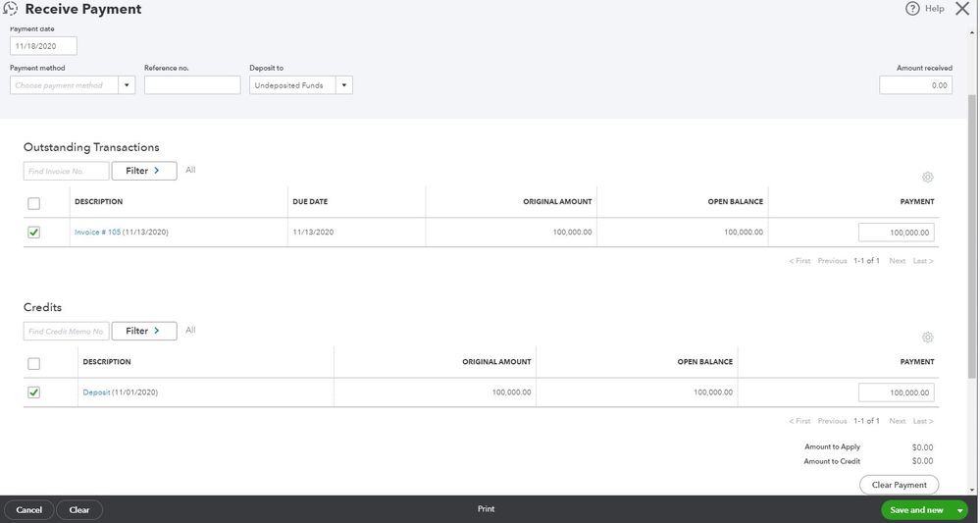This screenshot has width=980, height=523.
Task: Click the Amount received field
Action: coord(915,85)
